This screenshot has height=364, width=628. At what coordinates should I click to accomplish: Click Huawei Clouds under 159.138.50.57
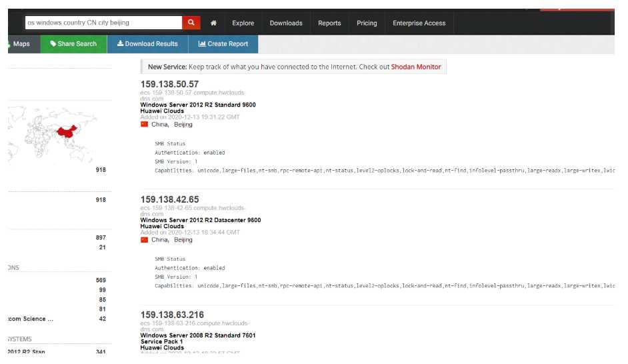[162, 111]
